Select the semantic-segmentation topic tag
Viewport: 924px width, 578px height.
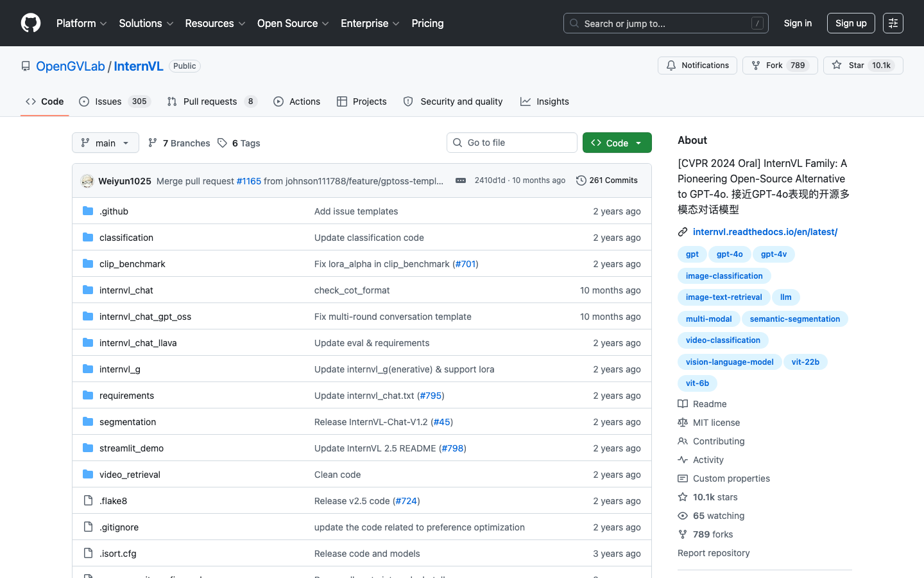pyautogui.click(x=795, y=319)
